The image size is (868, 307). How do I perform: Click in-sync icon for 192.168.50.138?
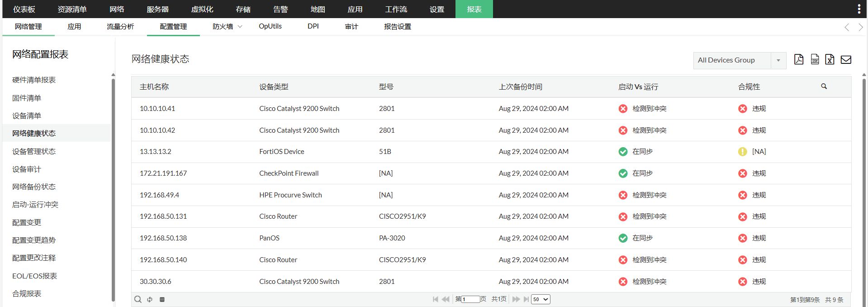(x=623, y=238)
